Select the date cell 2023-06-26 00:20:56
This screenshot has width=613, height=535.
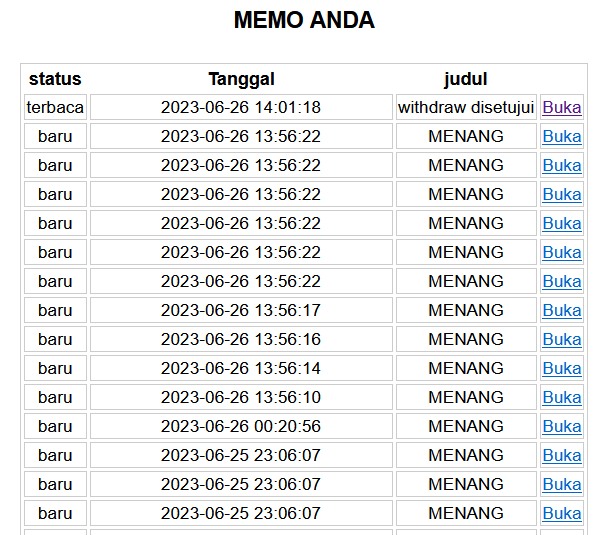pos(241,426)
